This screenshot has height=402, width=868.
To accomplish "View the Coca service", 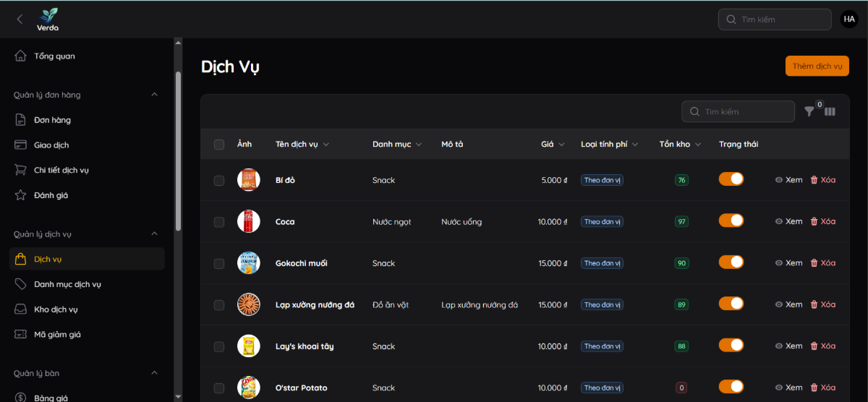I will (x=788, y=221).
